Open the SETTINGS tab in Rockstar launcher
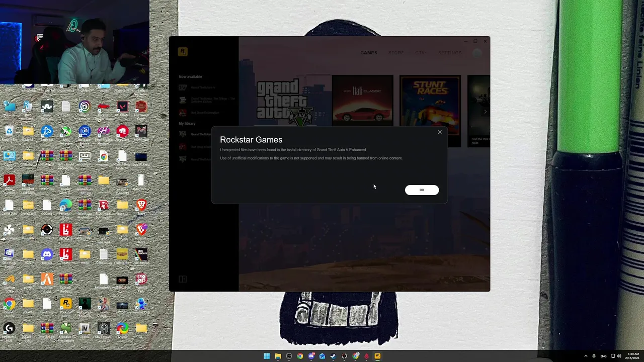The width and height of the screenshot is (644, 362). click(x=450, y=53)
